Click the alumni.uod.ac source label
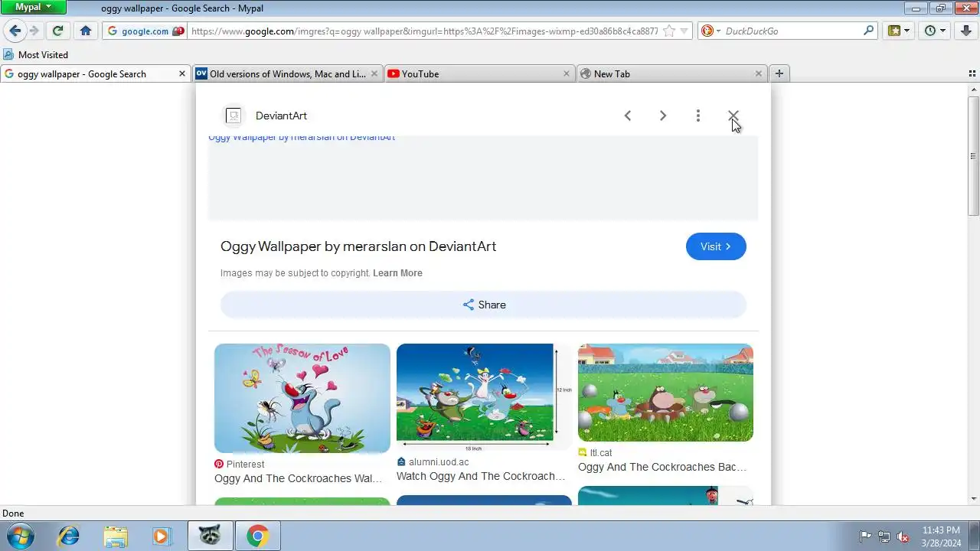Image resolution: width=980 pixels, height=551 pixels. [439, 462]
